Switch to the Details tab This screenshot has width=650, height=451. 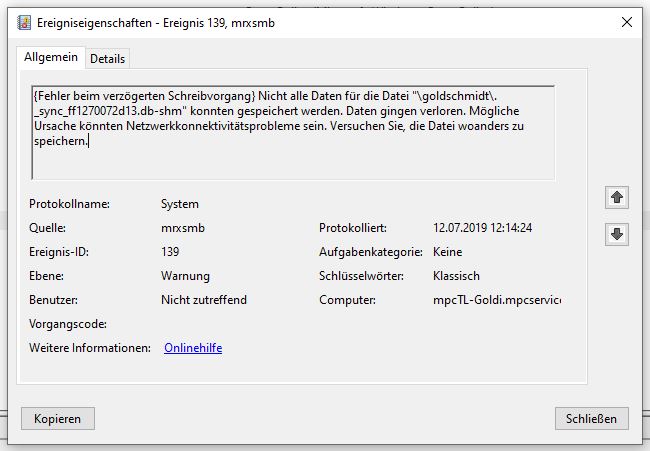[x=108, y=59]
